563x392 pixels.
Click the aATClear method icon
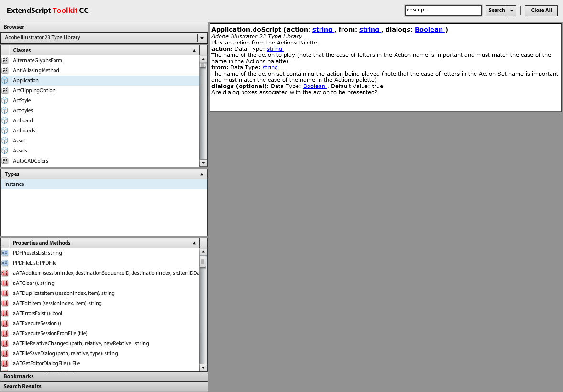pos(5,283)
